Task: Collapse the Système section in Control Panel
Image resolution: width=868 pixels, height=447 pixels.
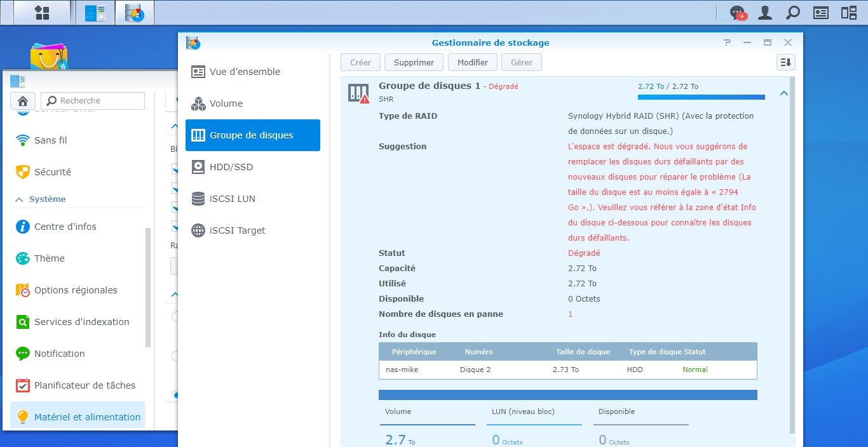Action: 19,199
